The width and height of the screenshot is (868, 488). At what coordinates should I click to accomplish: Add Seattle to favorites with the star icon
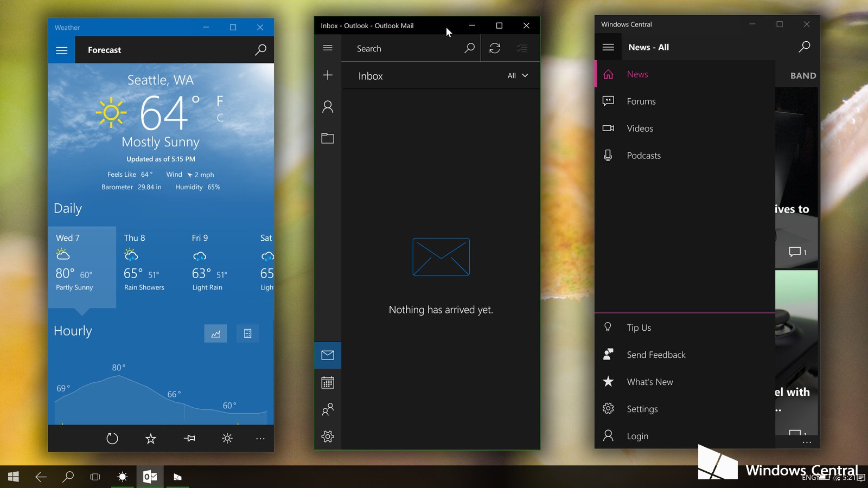[151, 438]
